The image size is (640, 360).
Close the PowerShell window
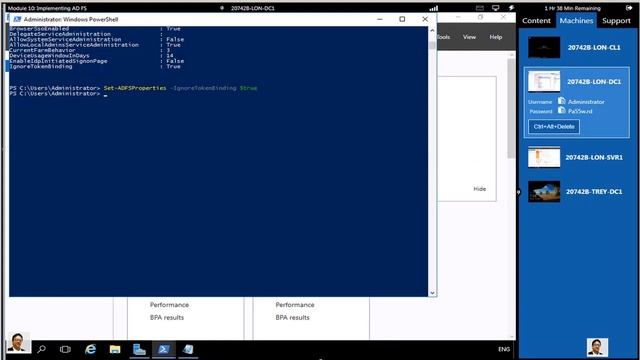click(425, 19)
